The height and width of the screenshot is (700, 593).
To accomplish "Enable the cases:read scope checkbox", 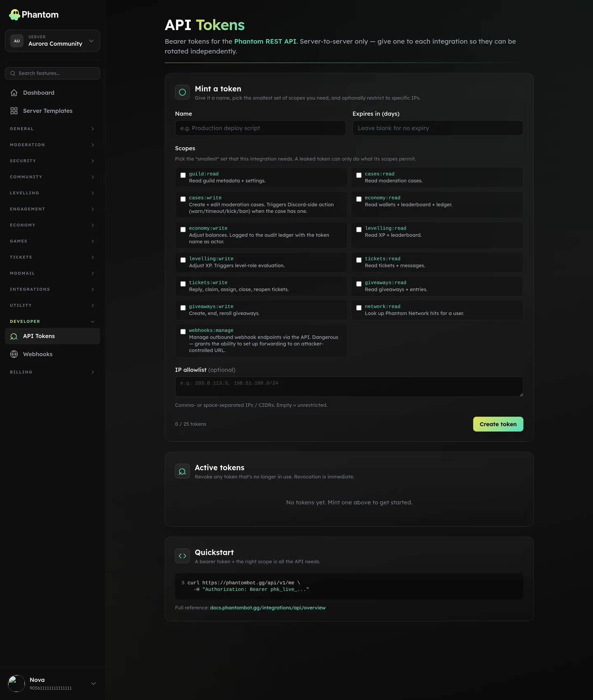I will (359, 175).
